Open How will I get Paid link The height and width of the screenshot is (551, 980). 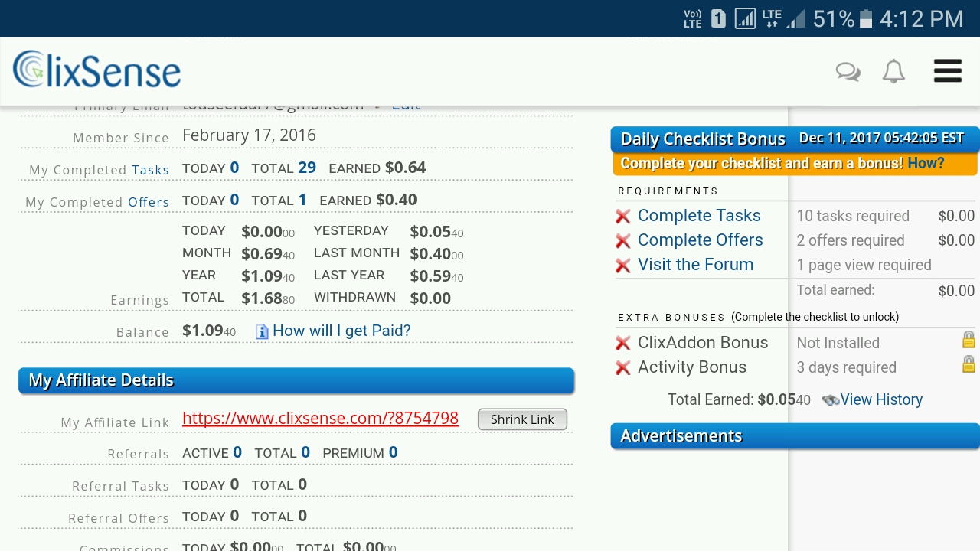pyautogui.click(x=341, y=331)
